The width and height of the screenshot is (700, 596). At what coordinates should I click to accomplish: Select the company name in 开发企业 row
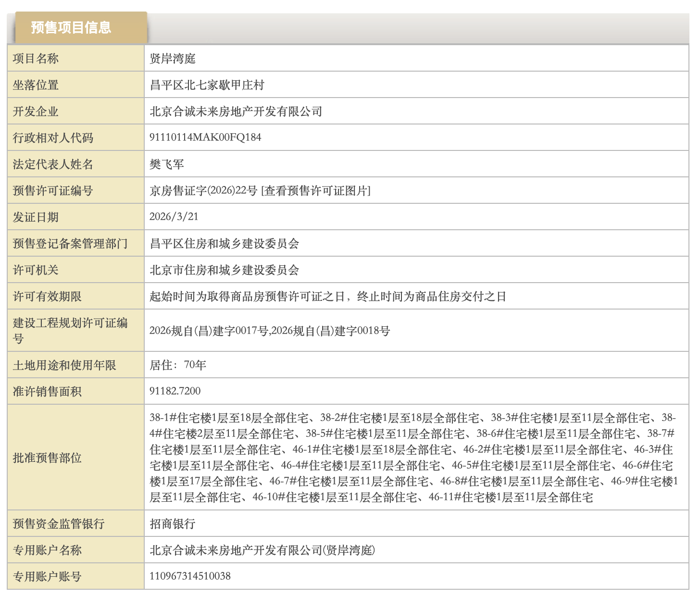[236, 112]
